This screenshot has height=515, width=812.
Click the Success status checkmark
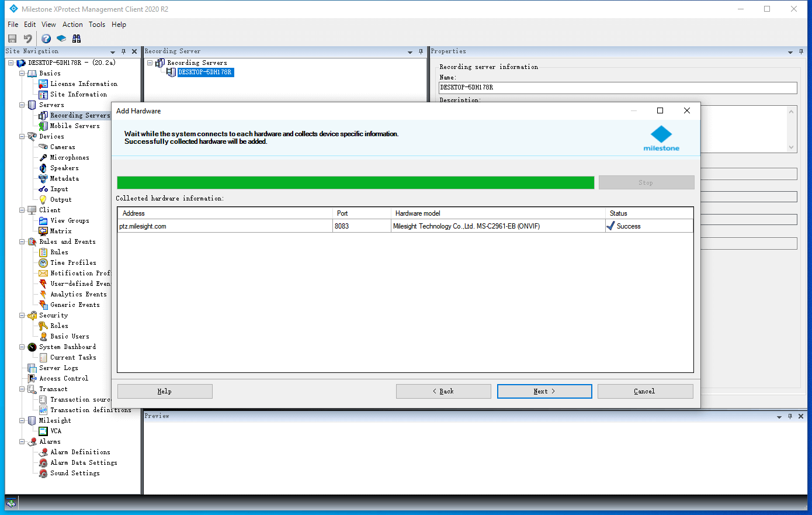tap(611, 226)
